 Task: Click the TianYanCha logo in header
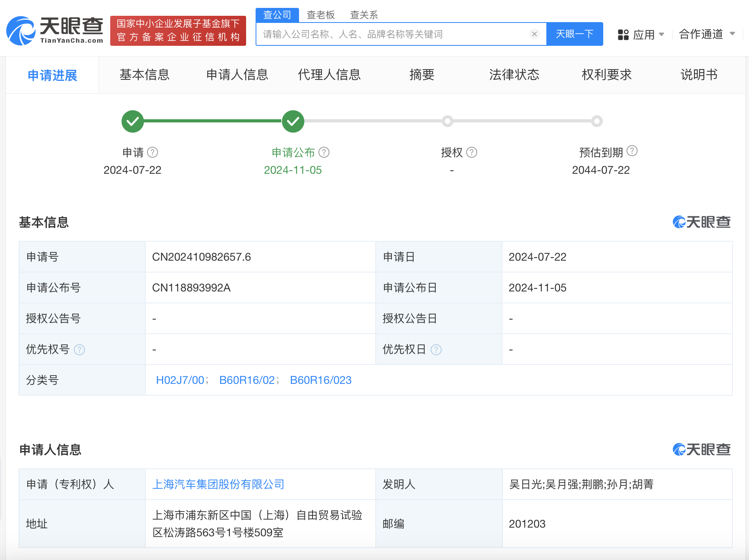click(55, 31)
